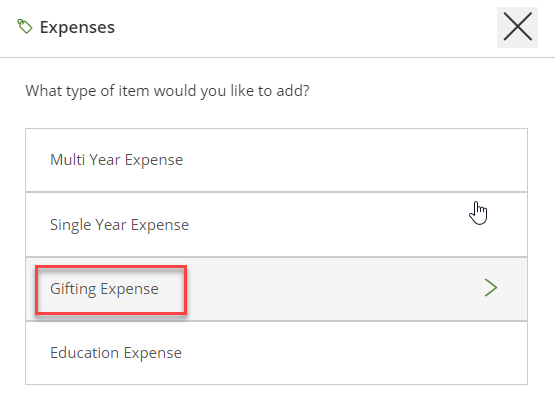
Task: Click the Gifting Expense label in red box
Action: (104, 289)
